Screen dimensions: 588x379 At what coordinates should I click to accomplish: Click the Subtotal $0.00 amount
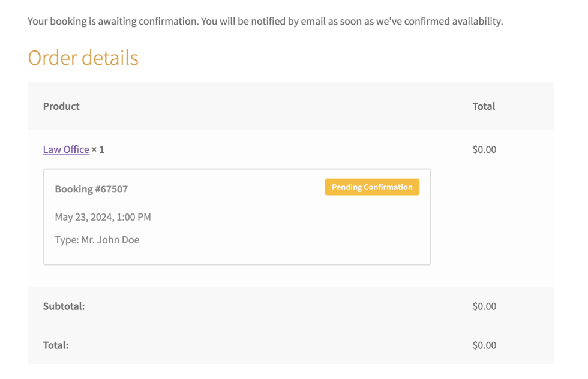tap(484, 306)
